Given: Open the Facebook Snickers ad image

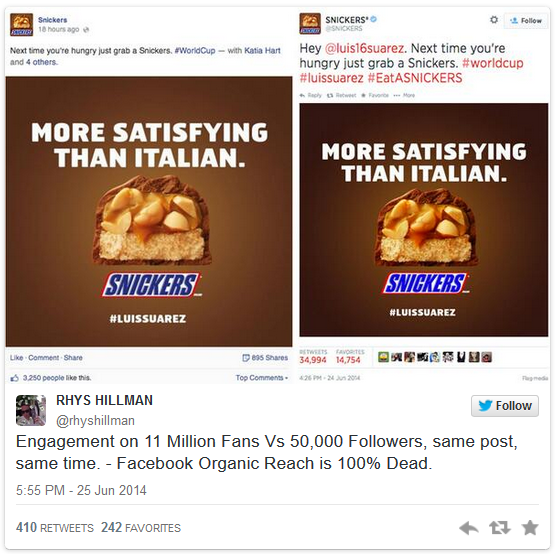Looking at the screenshot, I should click(x=149, y=212).
